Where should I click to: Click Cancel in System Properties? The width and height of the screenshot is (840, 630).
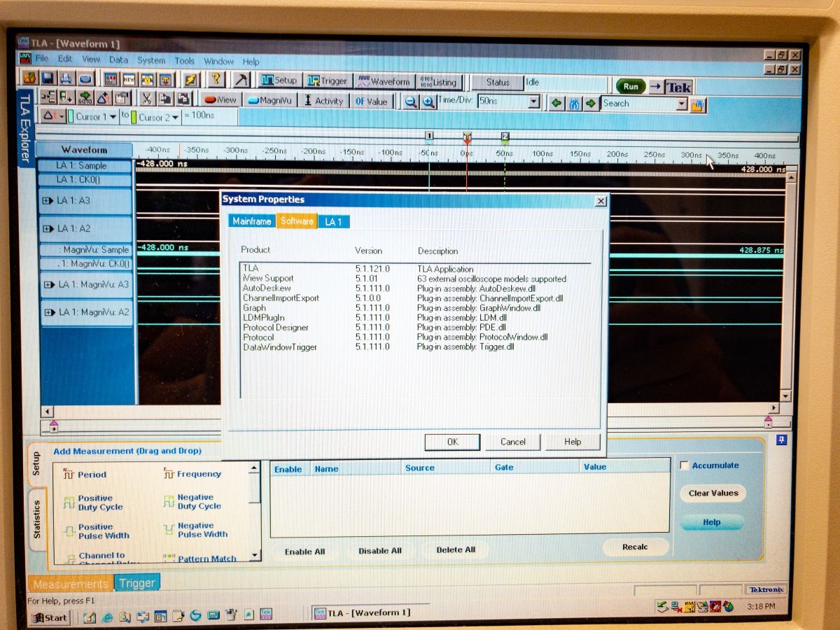pos(513,442)
